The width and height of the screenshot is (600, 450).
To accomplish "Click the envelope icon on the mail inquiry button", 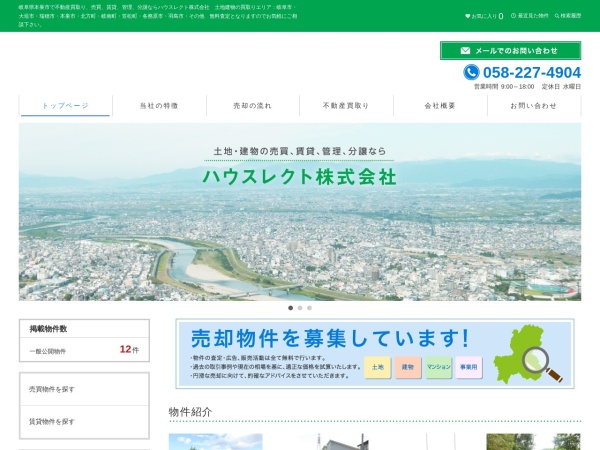I will click(x=465, y=51).
